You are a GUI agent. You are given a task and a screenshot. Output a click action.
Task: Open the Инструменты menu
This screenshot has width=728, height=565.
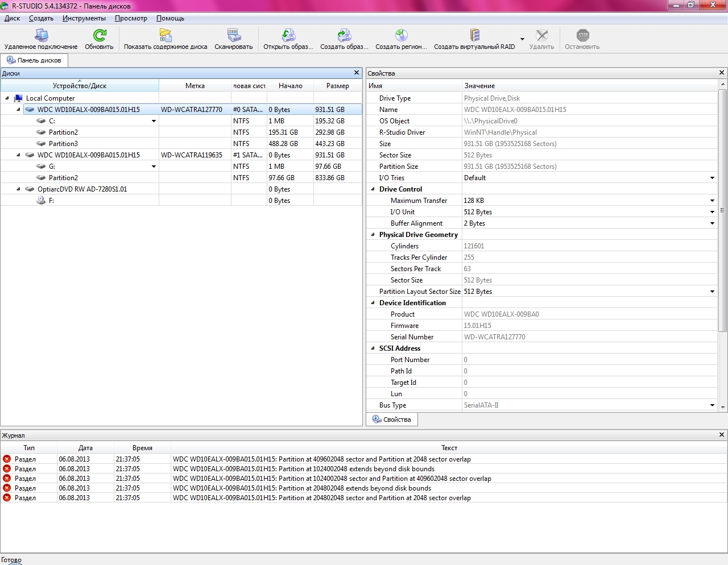tap(84, 18)
